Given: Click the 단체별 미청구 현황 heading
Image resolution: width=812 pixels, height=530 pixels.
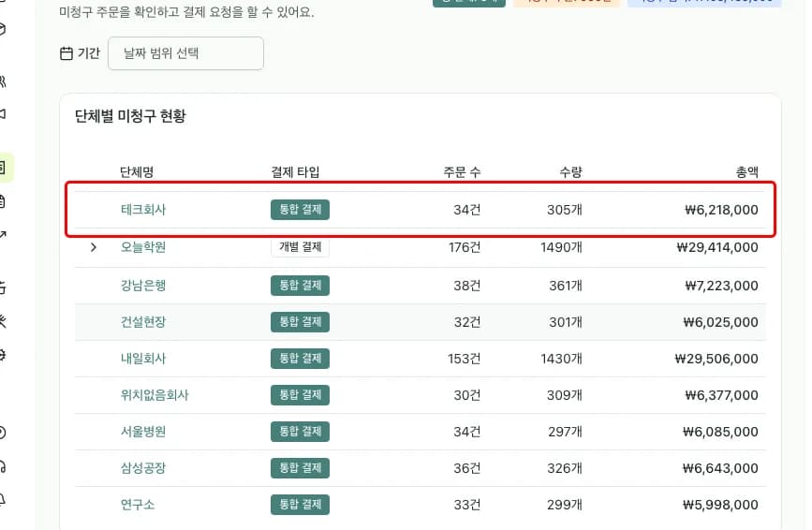Looking at the screenshot, I should 130,116.
